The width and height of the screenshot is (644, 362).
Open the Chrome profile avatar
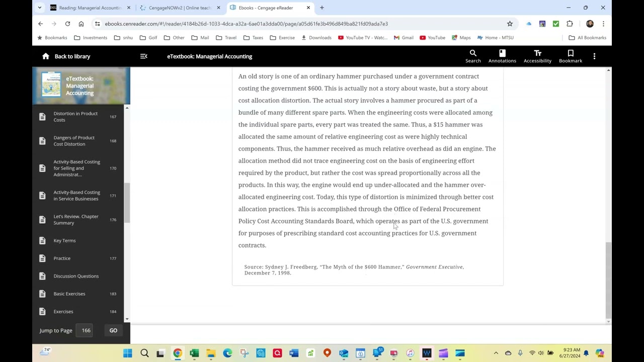590,24
